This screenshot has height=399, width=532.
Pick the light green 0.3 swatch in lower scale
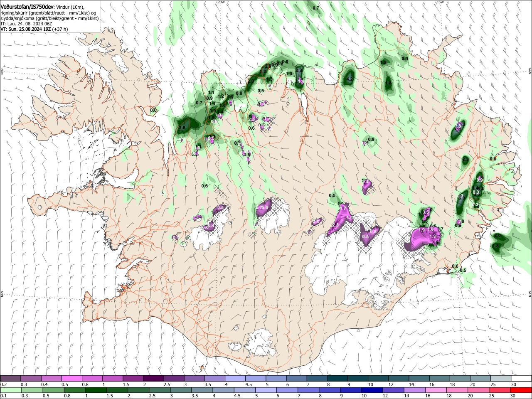pos(32,390)
